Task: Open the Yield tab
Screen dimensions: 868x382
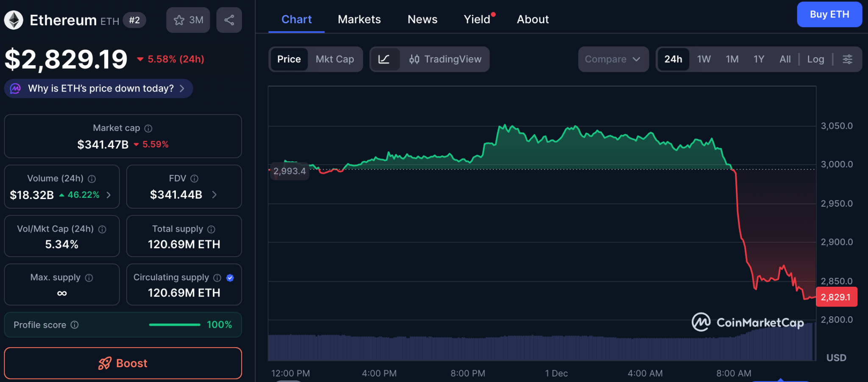Action: 478,19
